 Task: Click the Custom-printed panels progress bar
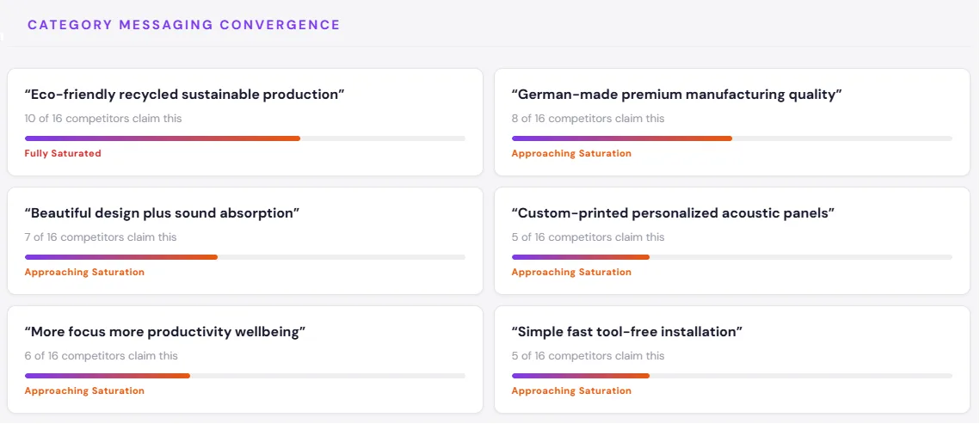tap(732, 257)
